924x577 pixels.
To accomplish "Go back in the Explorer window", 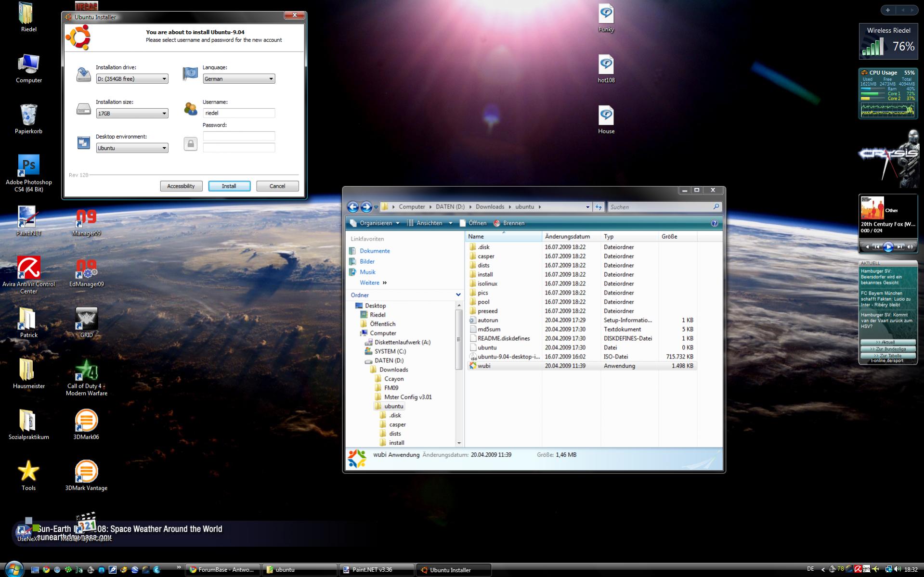I will [353, 207].
